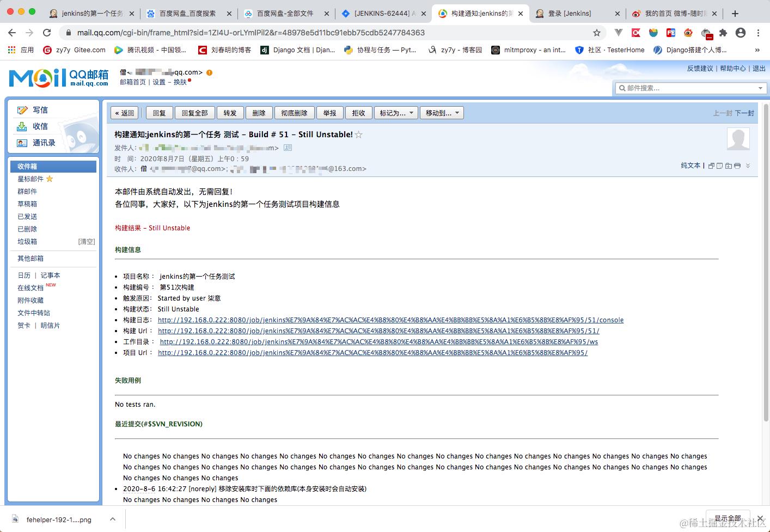Open the compose mail (写信) icon
770x532 pixels.
coord(22,109)
